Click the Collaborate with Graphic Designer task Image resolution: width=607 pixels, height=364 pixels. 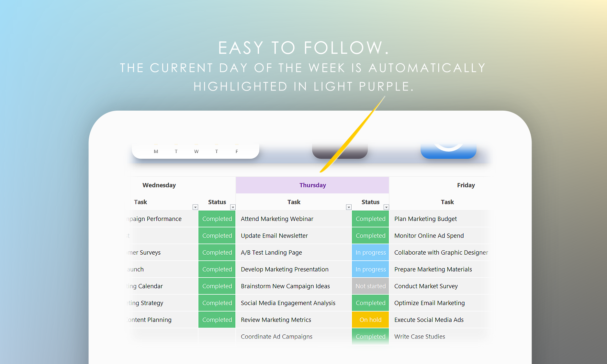(441, 252)
